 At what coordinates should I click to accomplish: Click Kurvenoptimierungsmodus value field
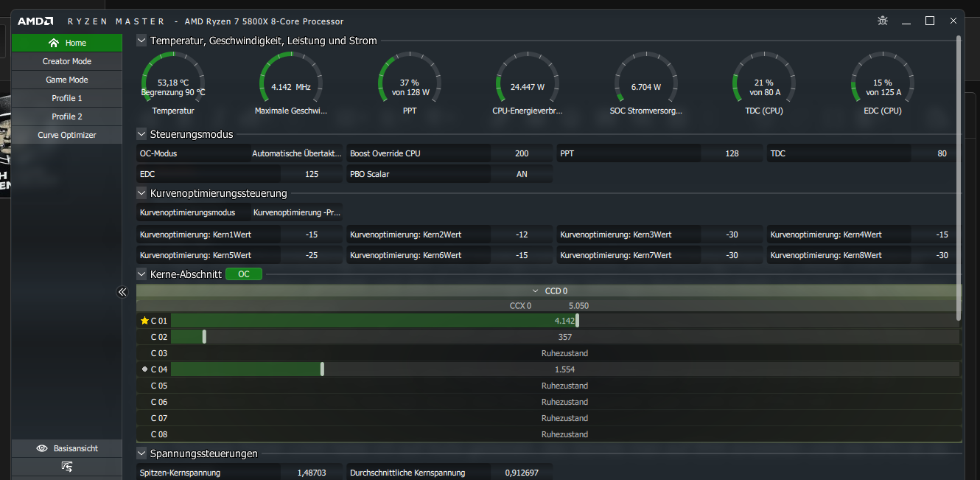click(x=297, y=212)
